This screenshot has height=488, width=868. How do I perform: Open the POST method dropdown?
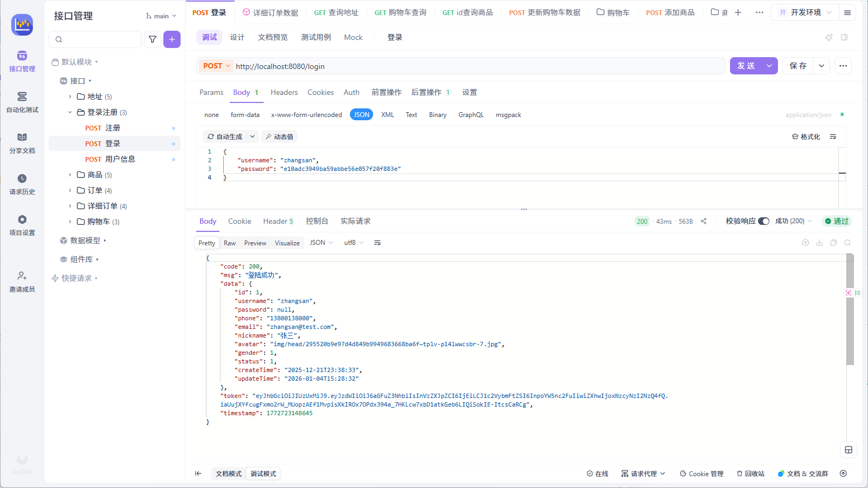tap(216, 66)
